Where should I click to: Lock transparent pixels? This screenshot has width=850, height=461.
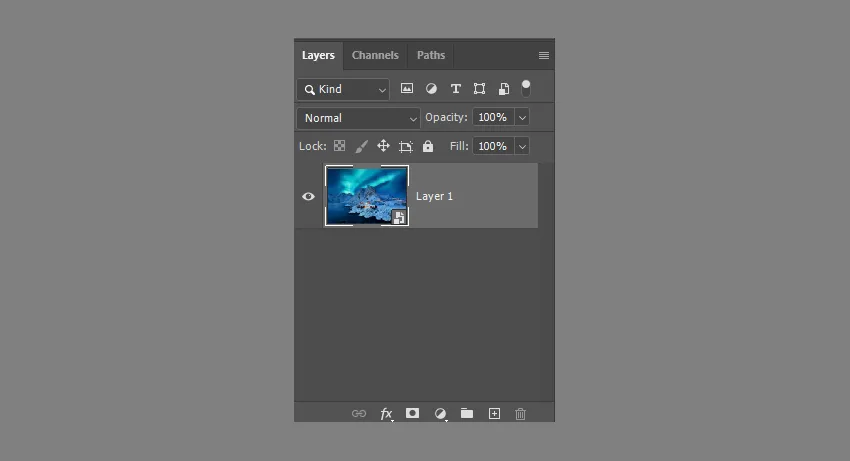pyautogui.click(x=339, y=146)
